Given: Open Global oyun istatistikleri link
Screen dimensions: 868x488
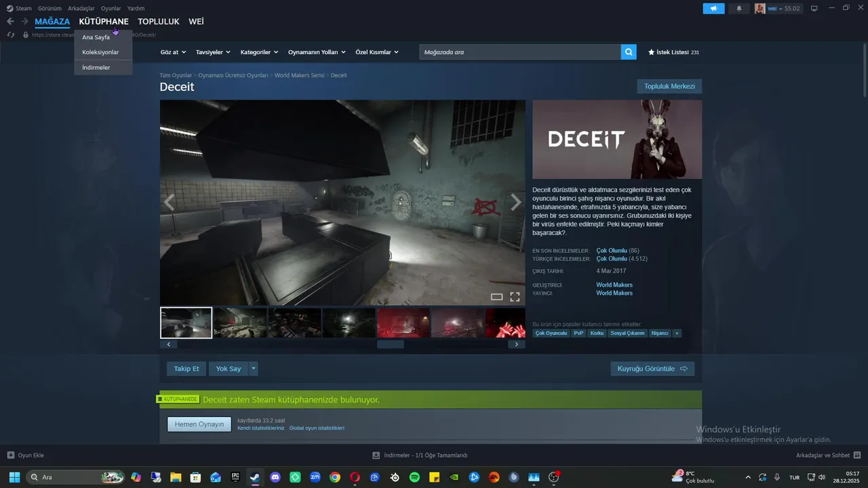Looking at the screenshot, I should click(x=317, y=428).
